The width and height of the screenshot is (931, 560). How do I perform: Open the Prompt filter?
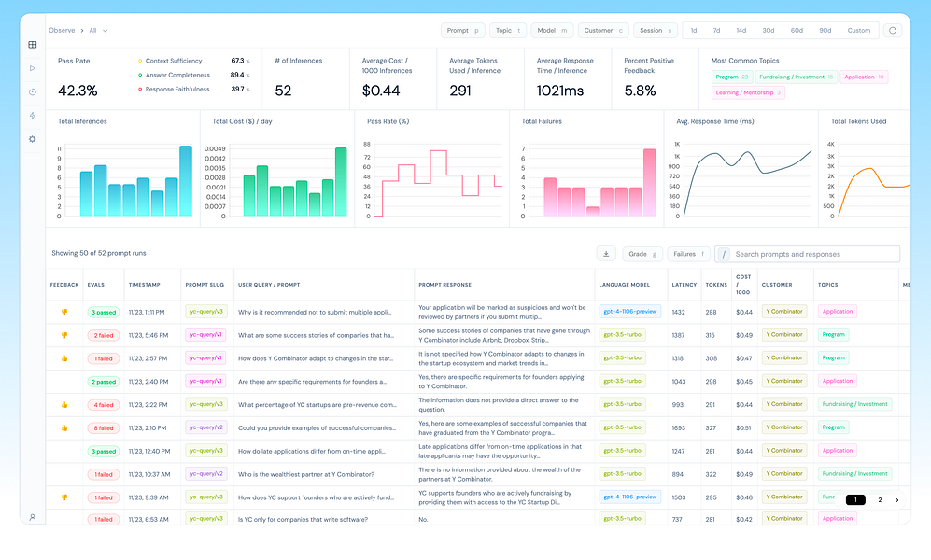[x=462, y=30]
